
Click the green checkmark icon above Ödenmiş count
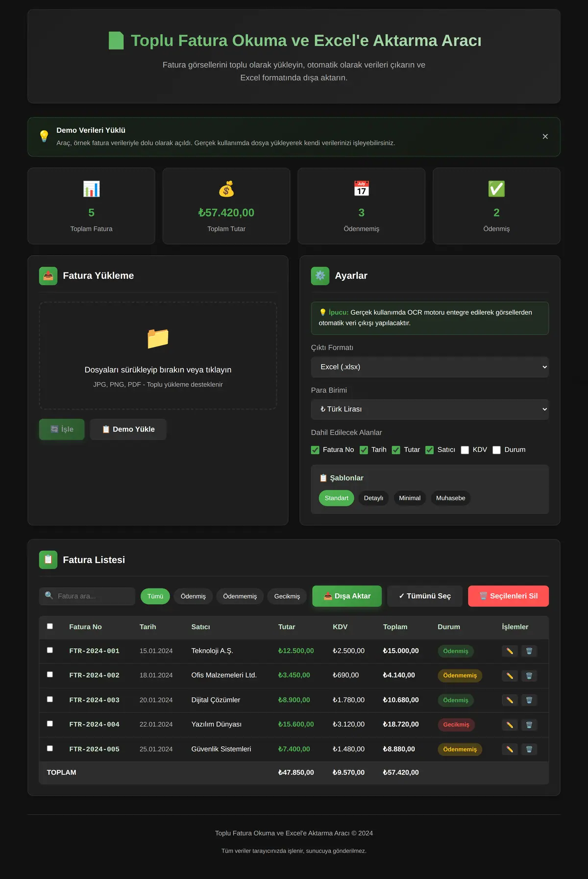(x=496, y=189)
